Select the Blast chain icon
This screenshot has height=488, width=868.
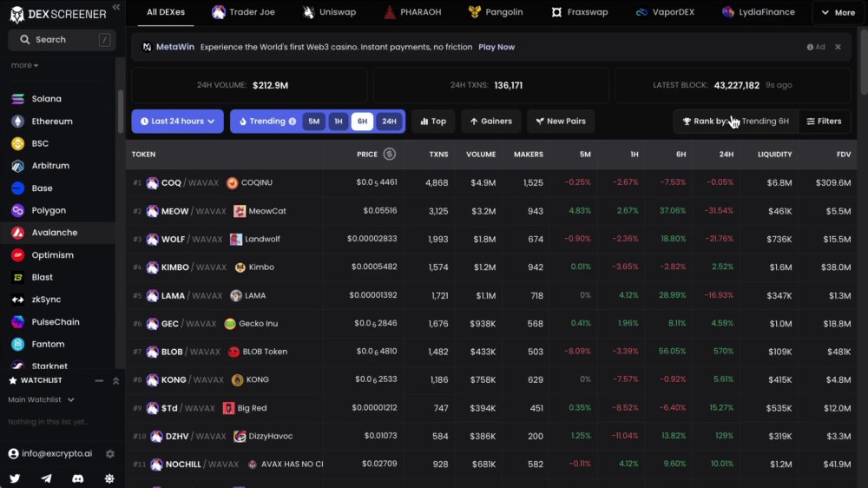(x=17, y=277)
